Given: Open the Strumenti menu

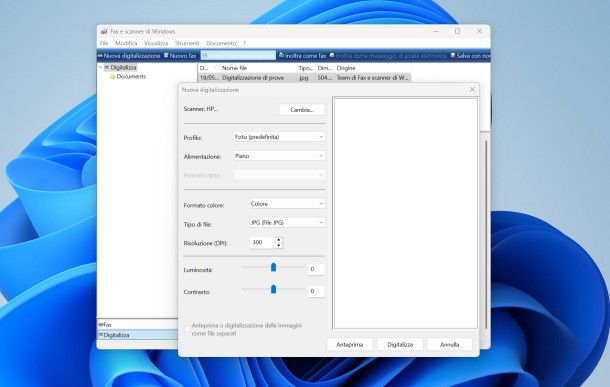Looking at the screenshot, I should coord(187,43).
